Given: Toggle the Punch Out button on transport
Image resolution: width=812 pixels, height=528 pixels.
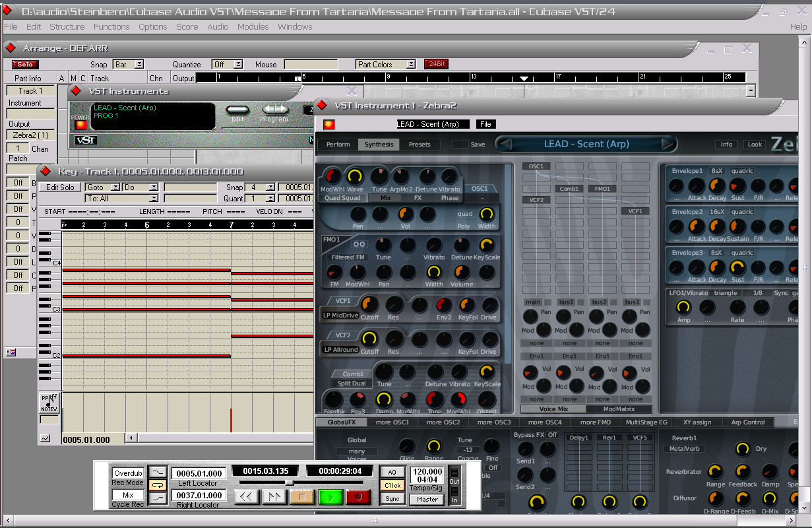Looking at the screenshot, I should point(158,499).
